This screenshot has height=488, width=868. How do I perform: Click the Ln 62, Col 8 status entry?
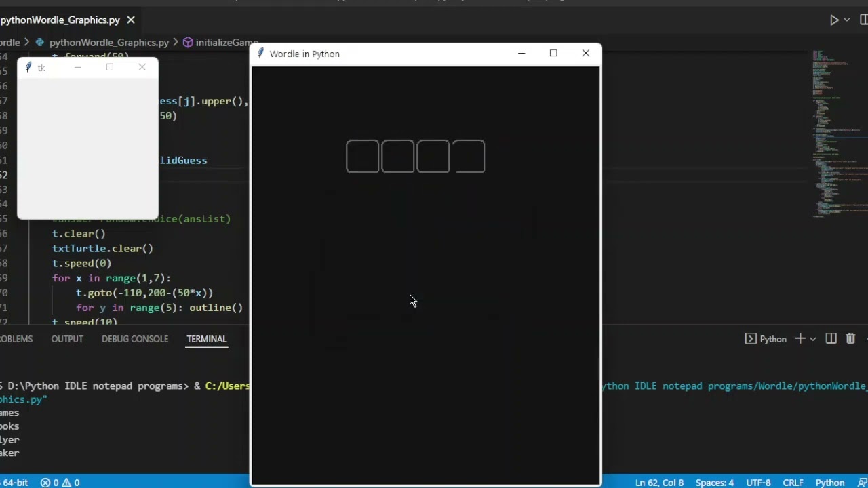click(x=659, y=483)
